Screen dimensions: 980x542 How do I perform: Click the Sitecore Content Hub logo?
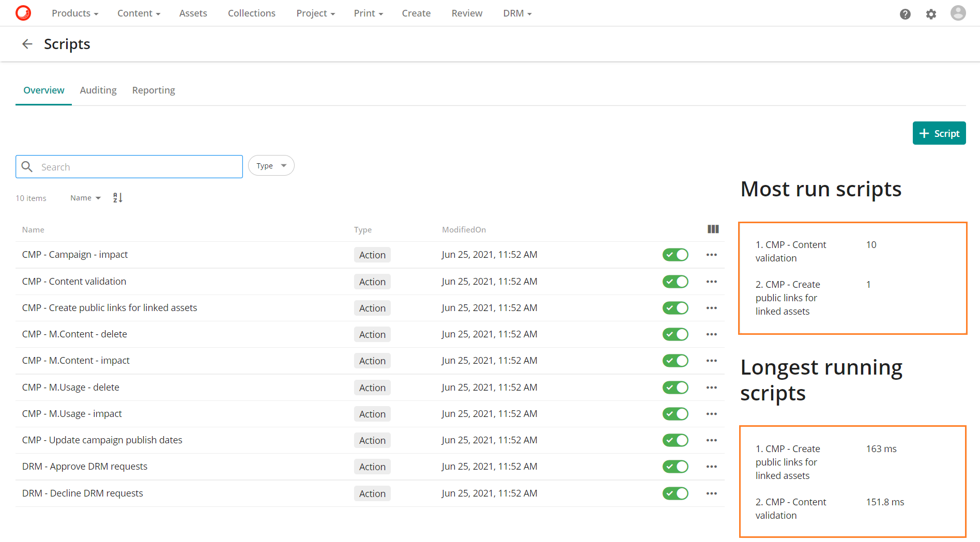[x=23, y=13]
